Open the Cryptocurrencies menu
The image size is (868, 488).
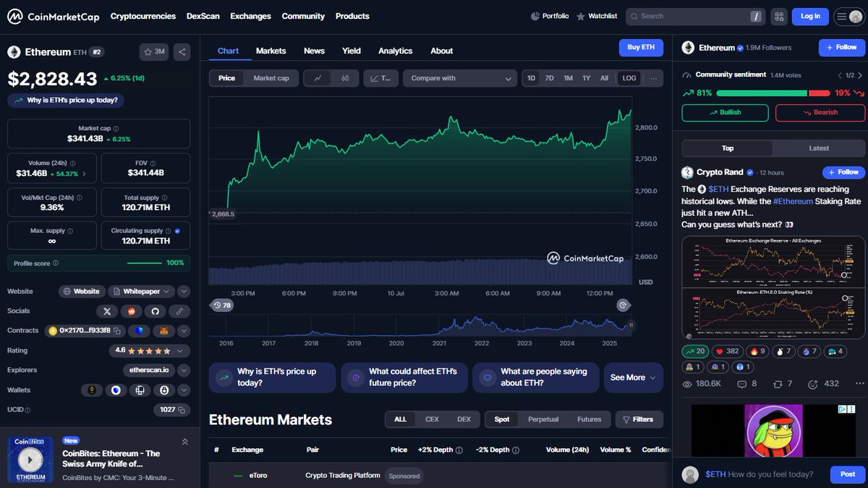(143, 16)
